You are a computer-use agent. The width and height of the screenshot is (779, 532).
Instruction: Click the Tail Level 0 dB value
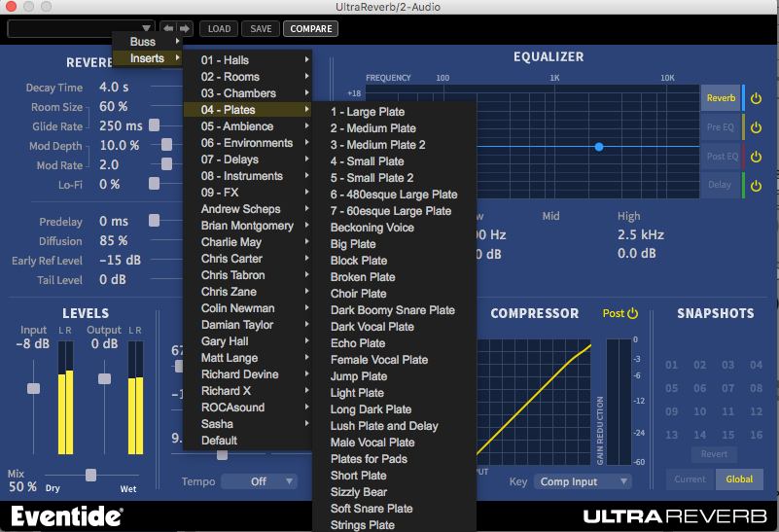click(x=112, y=280)
